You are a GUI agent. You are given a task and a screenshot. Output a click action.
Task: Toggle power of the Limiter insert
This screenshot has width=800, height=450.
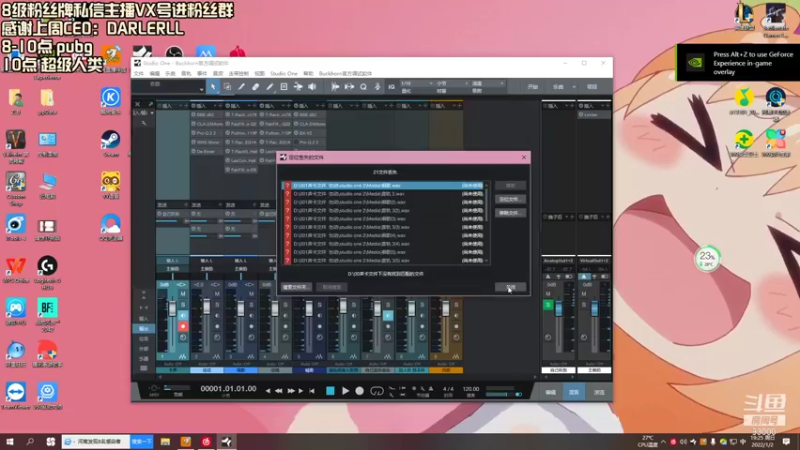click(581, 115)
